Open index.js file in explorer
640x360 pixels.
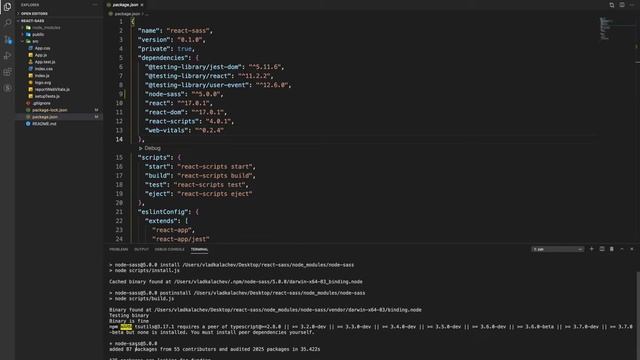(x=42, y=76)
